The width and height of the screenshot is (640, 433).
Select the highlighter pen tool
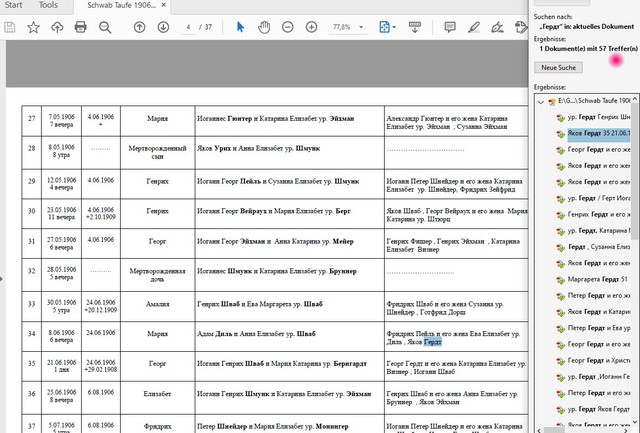[474, 27]
